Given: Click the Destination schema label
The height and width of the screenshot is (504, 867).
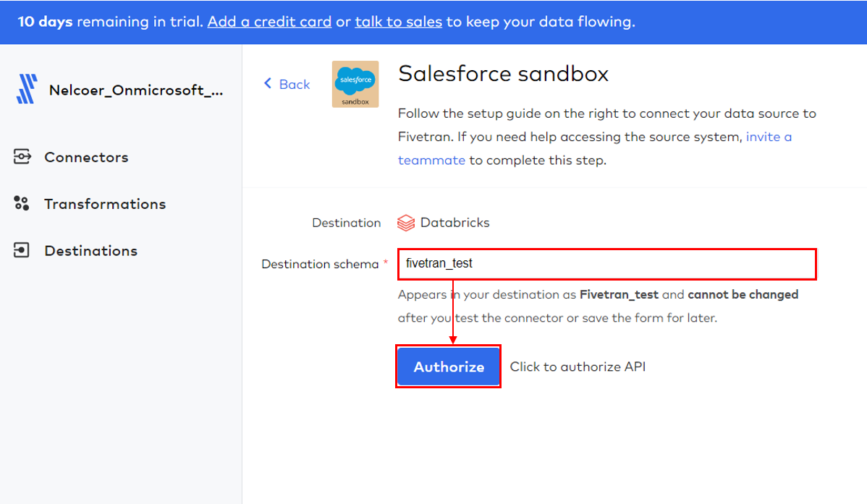Looking at the screenshot, I should point(319,264).
